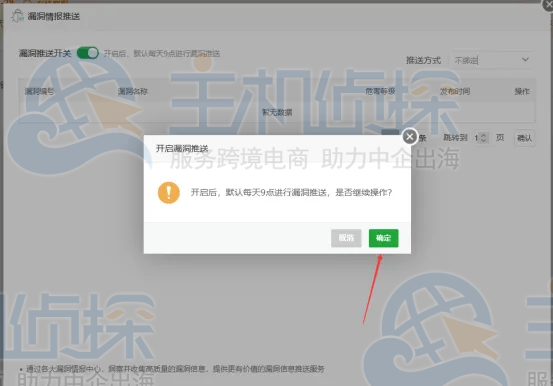Click the 确认 page-jump button
Image resolution: width=553 pixels, height=386 pixels.
coord(524,138)
